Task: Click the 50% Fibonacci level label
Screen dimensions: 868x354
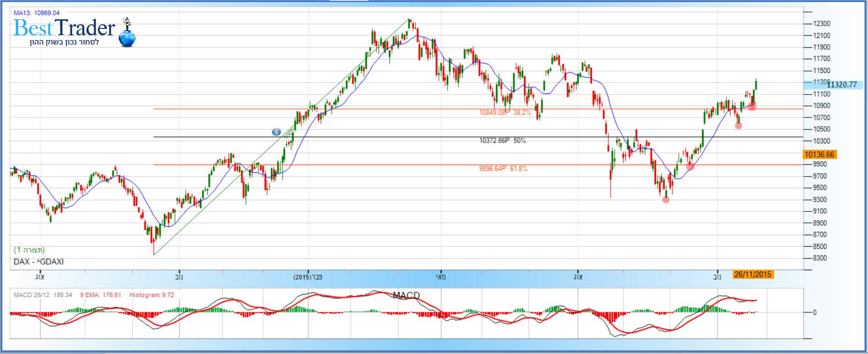Action: coord(502,141)
